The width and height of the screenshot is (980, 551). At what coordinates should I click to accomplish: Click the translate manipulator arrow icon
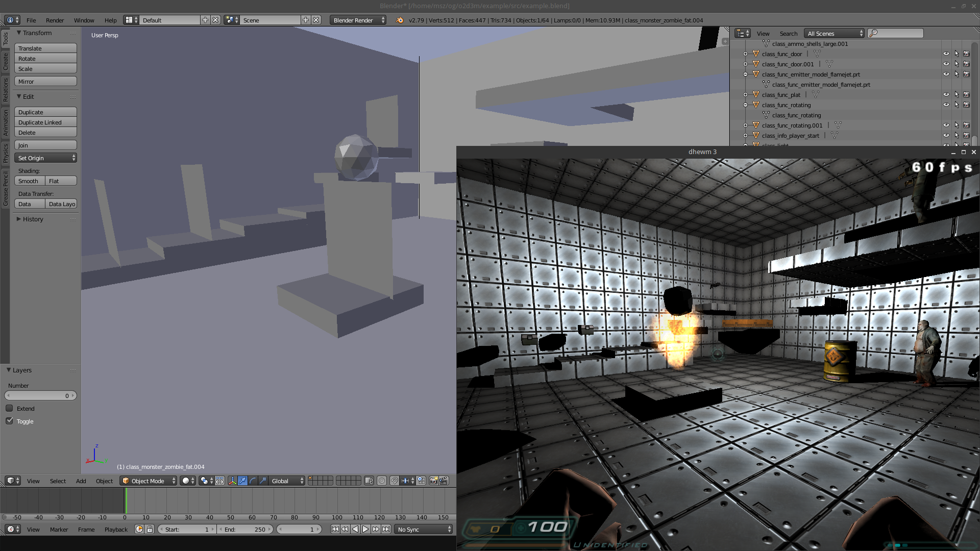point(242,481)
